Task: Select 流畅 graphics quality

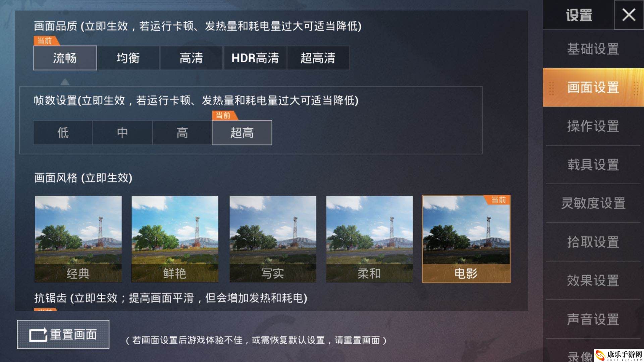Action: [65, 58]
